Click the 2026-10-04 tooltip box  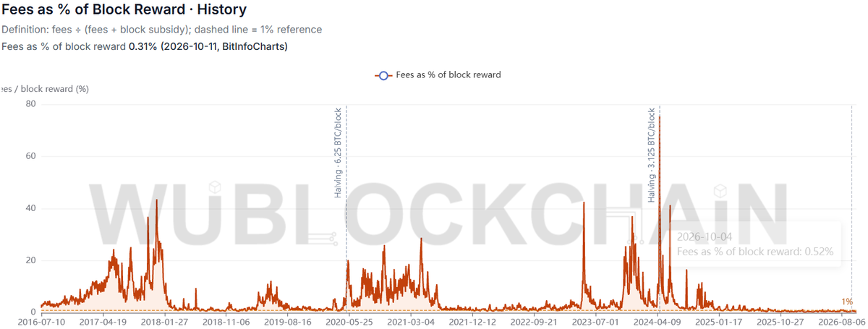tap(755, 244)
